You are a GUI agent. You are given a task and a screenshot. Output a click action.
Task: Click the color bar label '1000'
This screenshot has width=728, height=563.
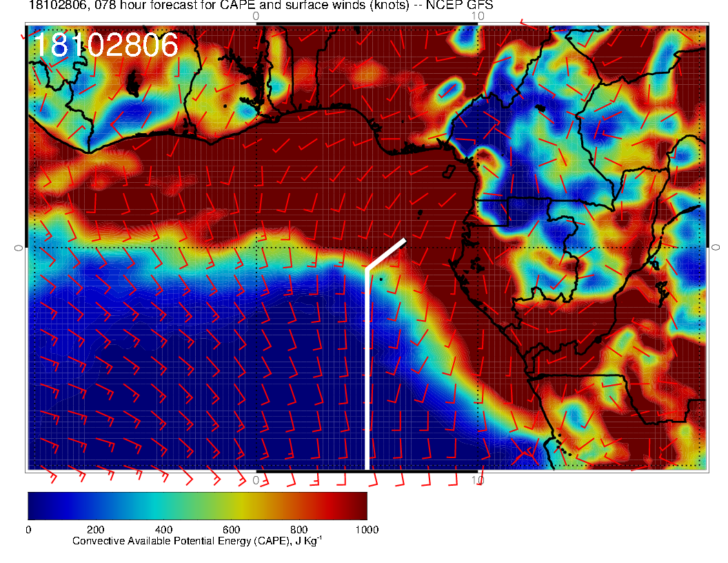pos(367,530)
